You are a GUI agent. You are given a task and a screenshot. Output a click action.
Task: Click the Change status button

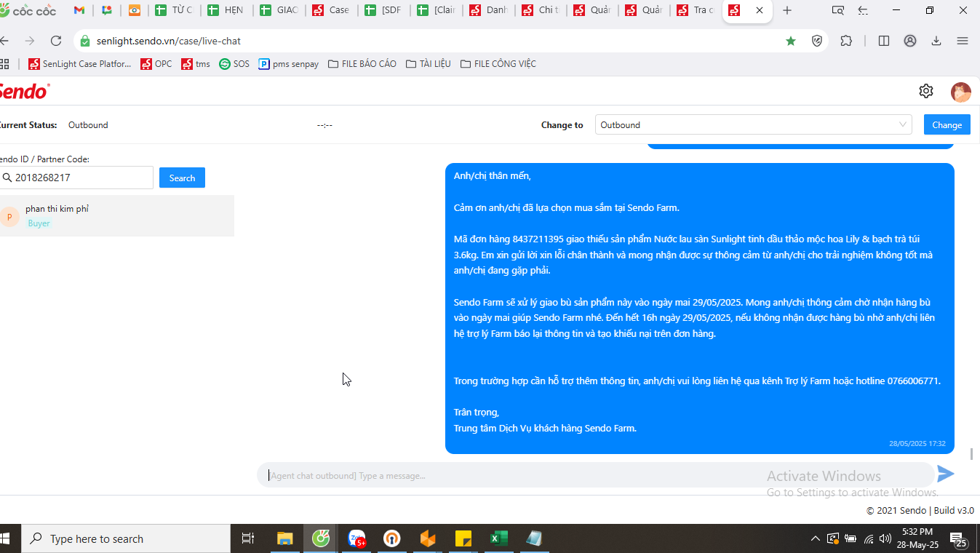pos(947,124)
